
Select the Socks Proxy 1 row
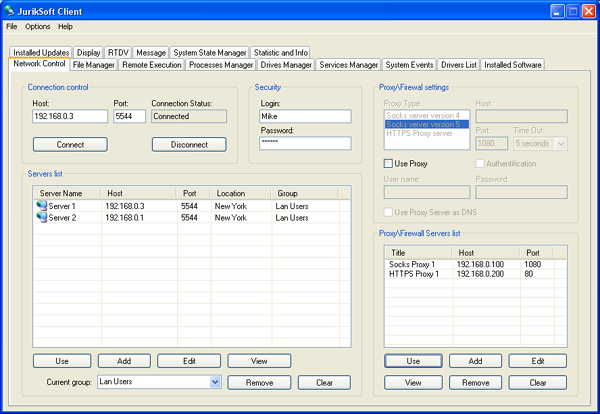[x=475, y=264]
